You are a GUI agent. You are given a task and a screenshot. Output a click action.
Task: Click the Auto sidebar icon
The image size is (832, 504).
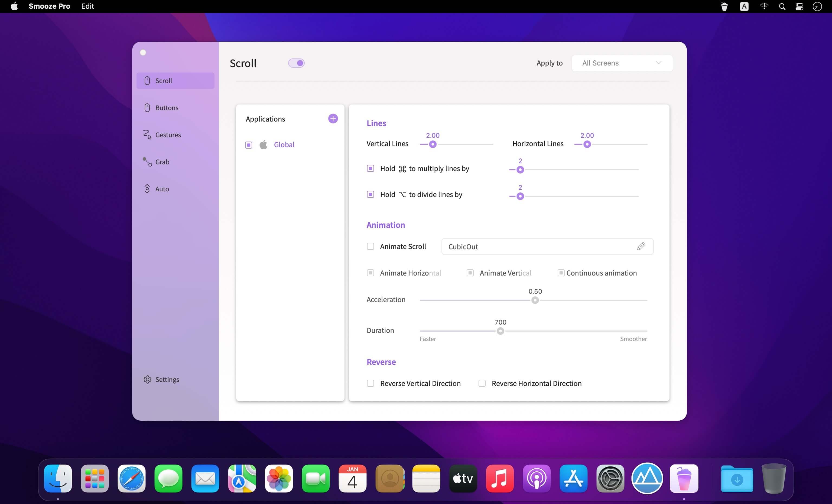147,189
